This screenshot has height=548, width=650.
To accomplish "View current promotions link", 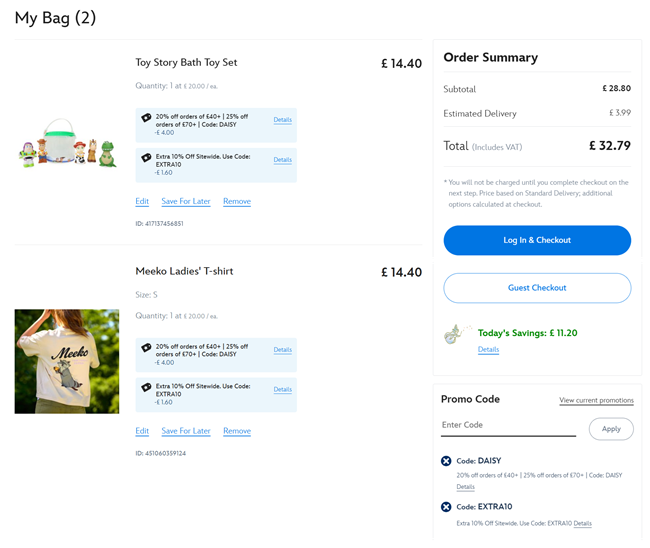I will [x=596, y=400].
